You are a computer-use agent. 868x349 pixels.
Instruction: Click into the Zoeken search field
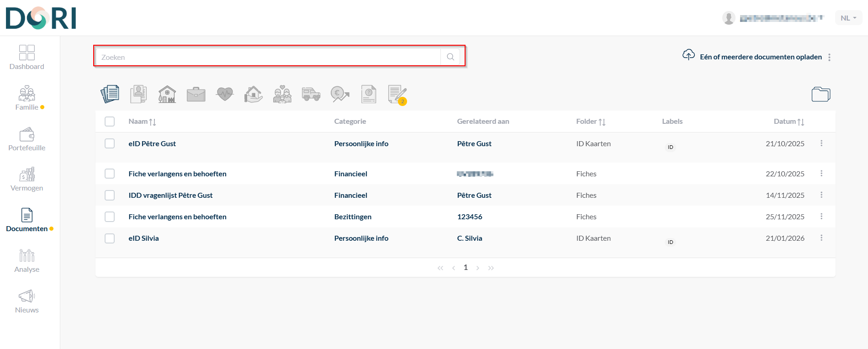coord(268,57)
